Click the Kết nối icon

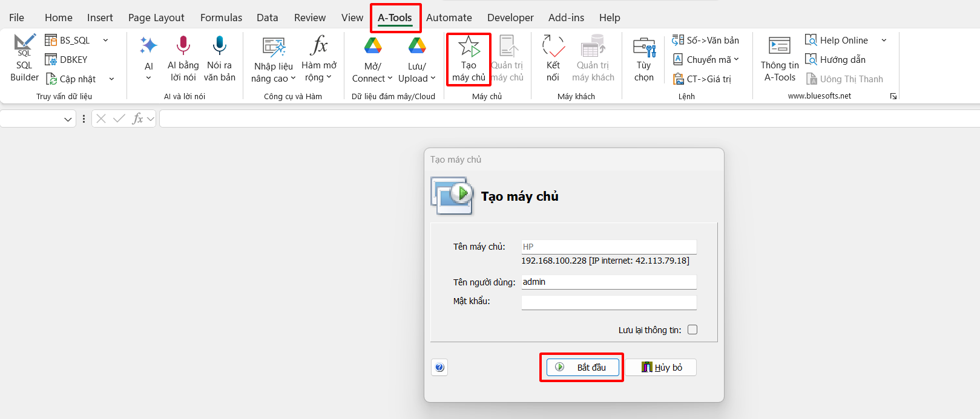click(553, 47)
